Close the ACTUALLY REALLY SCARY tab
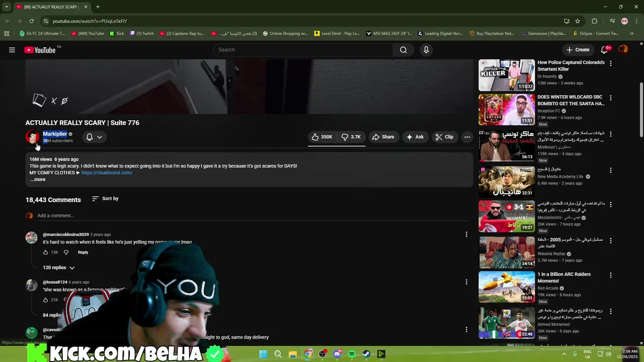 86,7
